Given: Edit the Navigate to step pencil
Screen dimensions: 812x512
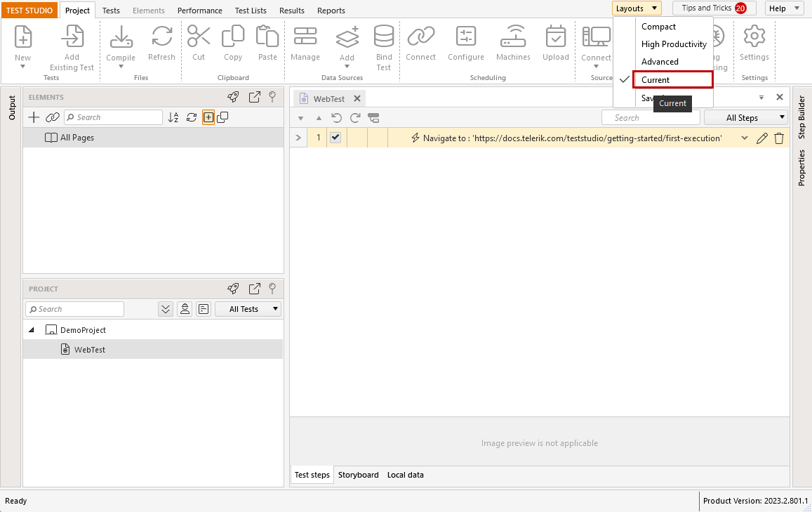Looking at the screenshot, I should (761, 138).
